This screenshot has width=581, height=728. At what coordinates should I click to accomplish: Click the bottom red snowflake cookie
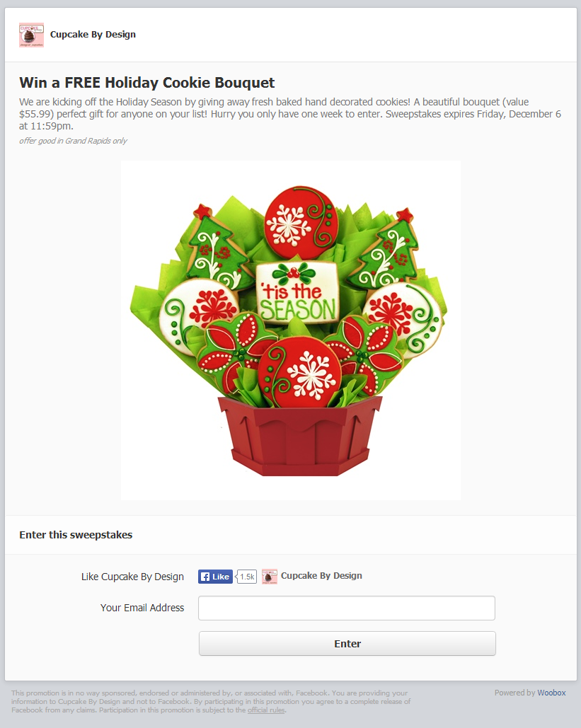299,372
